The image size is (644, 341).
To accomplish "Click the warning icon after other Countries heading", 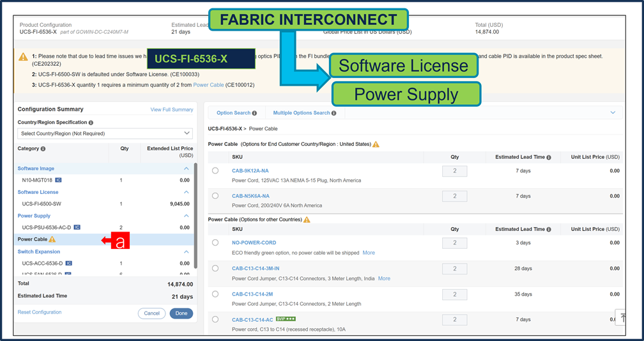I will pyautogui.click(x=307, y=219).
